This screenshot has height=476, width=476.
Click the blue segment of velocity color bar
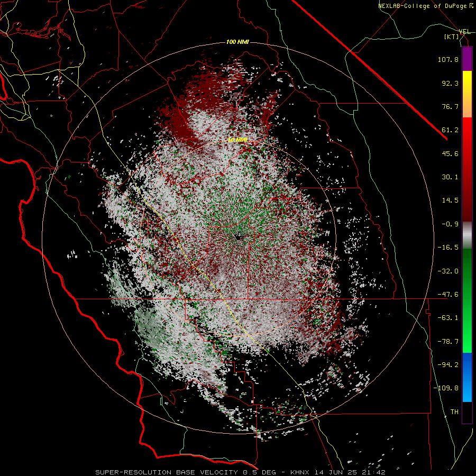467,377
